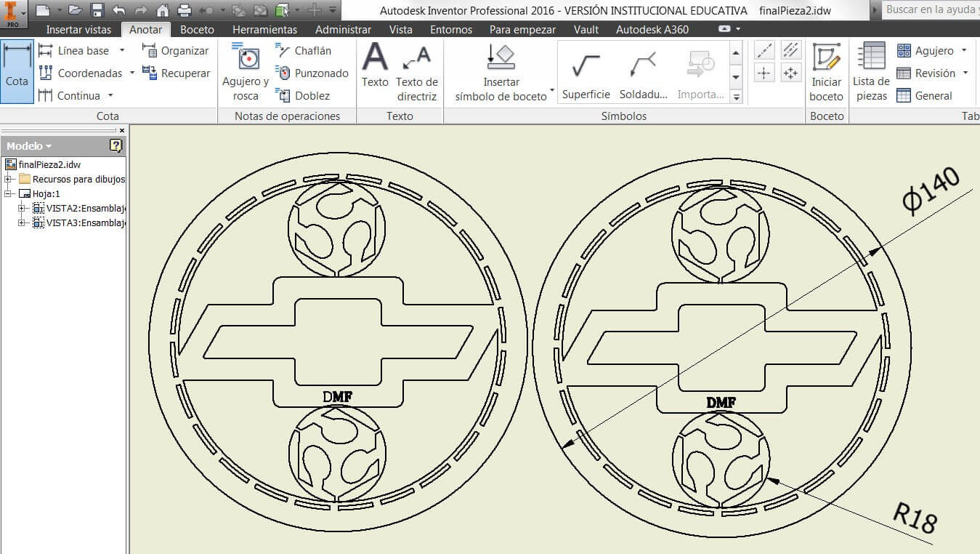
Task: Select the single centerline tool
Action: point(764,51)
